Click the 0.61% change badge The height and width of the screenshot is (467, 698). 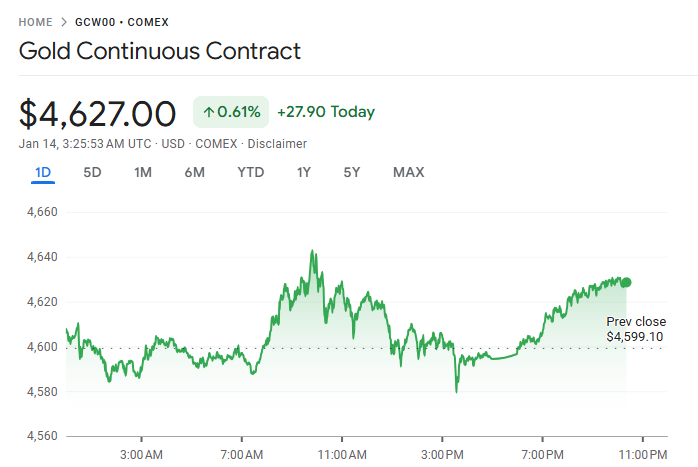(x=230, y=112)
